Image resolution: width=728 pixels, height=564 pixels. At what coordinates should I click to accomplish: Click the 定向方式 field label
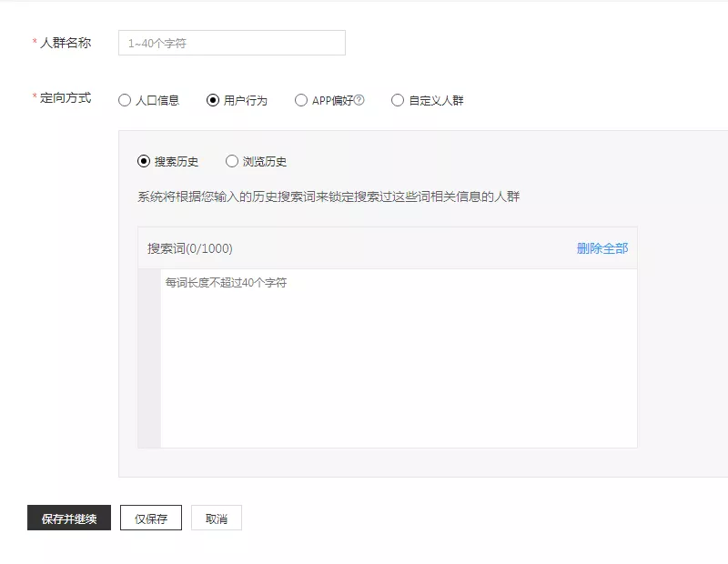click(x=66, y=98)
